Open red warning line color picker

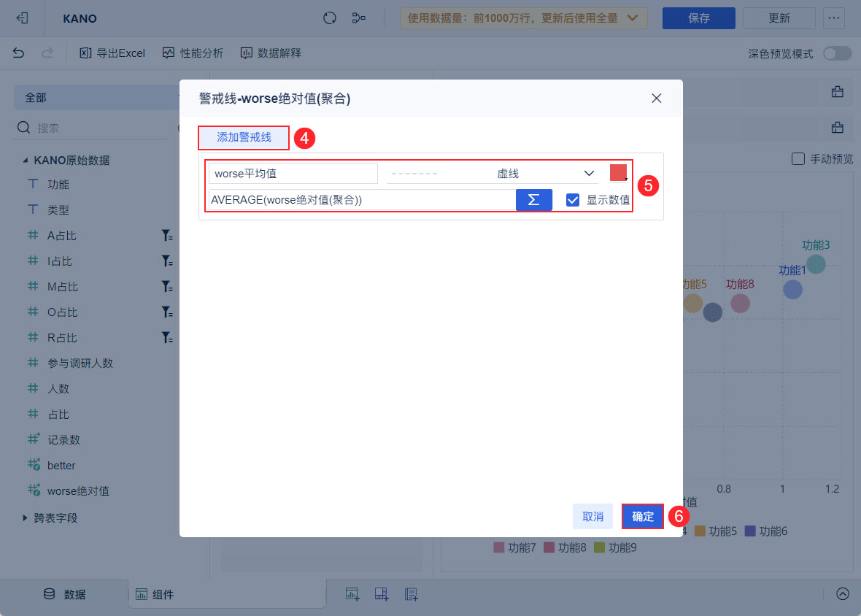tap(619, 173)
